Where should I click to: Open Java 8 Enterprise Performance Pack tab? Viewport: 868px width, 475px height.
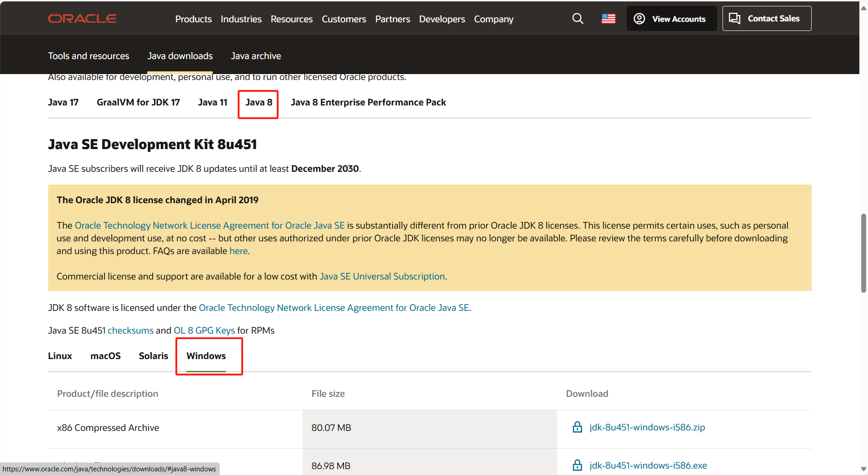(x=369, y=102)
